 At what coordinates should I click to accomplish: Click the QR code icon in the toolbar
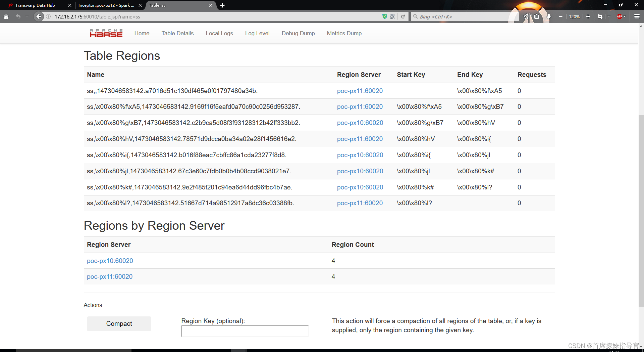(x=392, y=16)
